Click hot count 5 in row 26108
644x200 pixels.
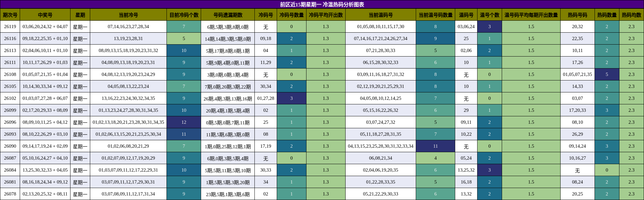pos(607,74)
